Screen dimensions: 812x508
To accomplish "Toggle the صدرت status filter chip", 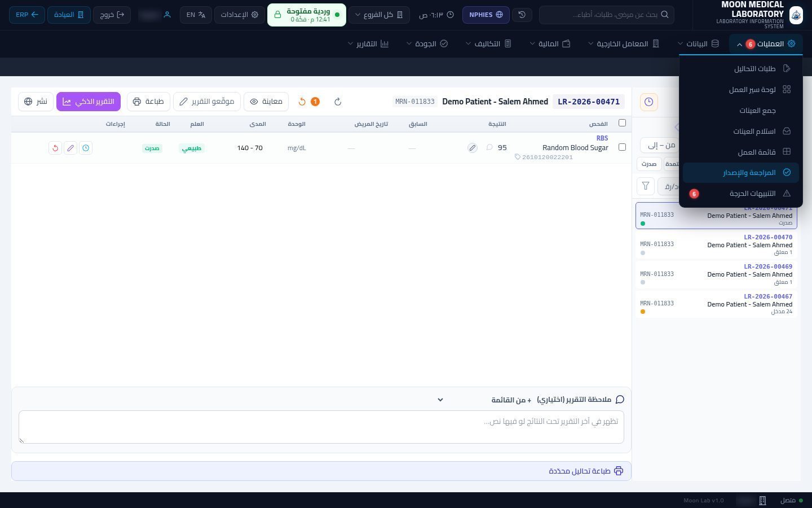I will tap(649, 164).
